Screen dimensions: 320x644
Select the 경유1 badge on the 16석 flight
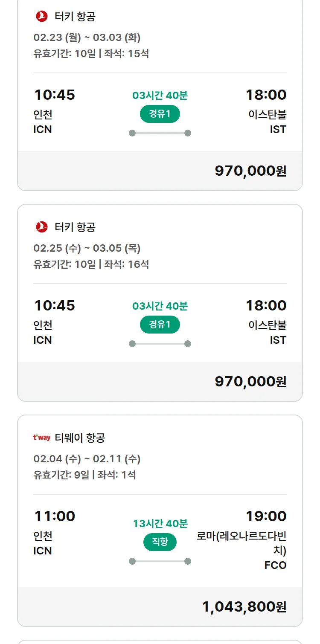click(160, 325)
